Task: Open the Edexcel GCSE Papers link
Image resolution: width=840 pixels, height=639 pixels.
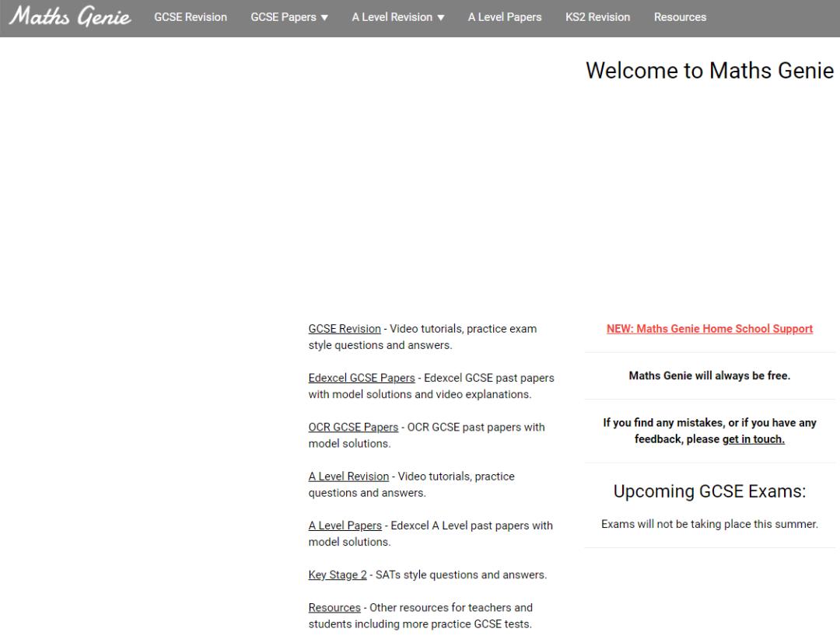Action: (362, 378)
